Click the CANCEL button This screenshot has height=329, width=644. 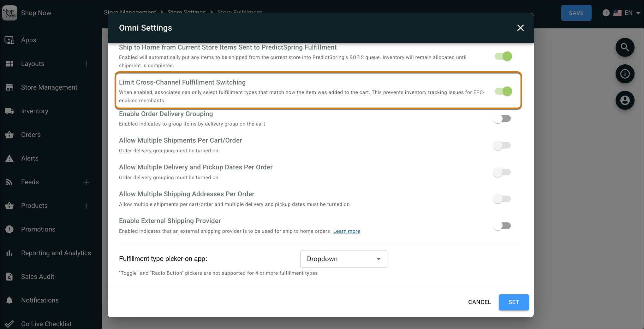(x=480, y=302)
